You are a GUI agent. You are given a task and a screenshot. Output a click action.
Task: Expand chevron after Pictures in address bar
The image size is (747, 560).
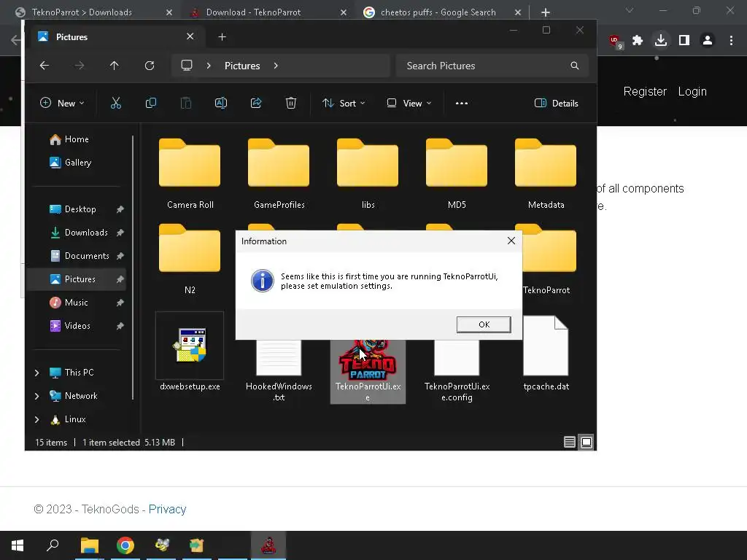click(x=276, y=66)
